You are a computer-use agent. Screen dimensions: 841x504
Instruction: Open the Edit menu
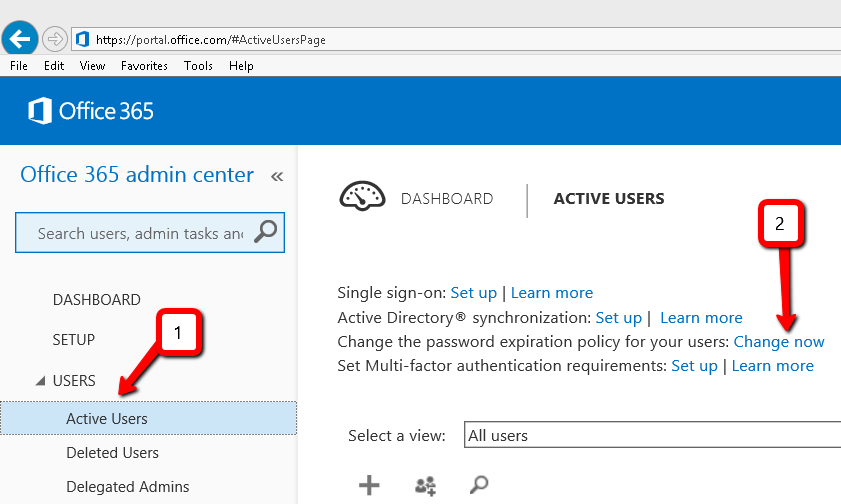(54, 66)
